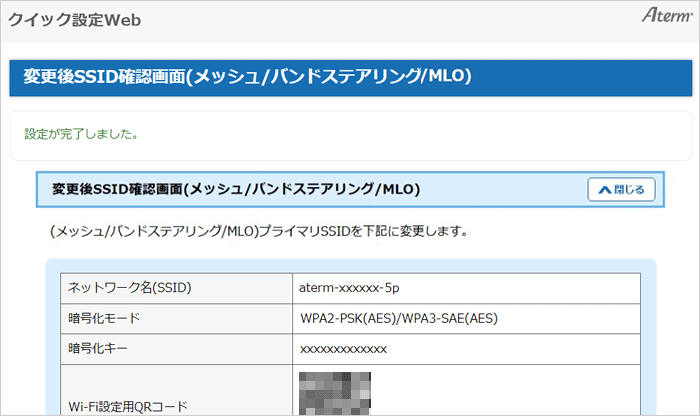Click the 設定が完了しました。 message
This screenshot has height=416, width=700.
coord(81,132)
